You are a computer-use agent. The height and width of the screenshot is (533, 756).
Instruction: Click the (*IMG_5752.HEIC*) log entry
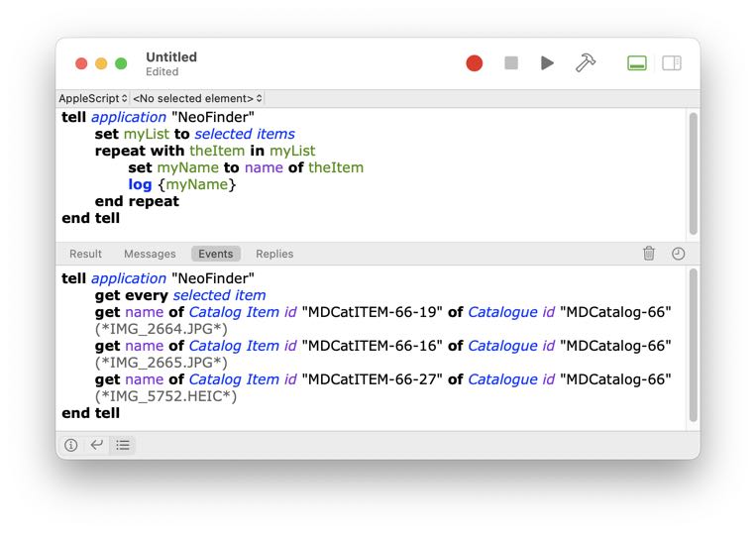point(165,396)
